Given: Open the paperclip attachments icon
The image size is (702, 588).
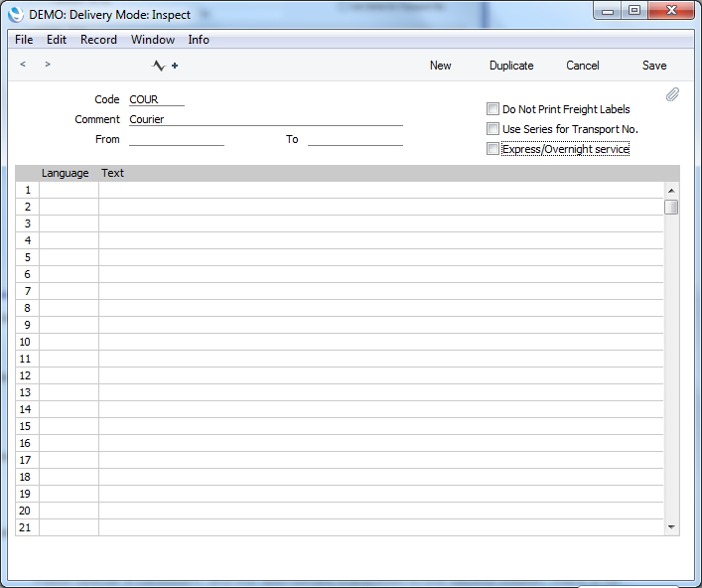Looking at the screenshot, I should click(x=672, y=95).
